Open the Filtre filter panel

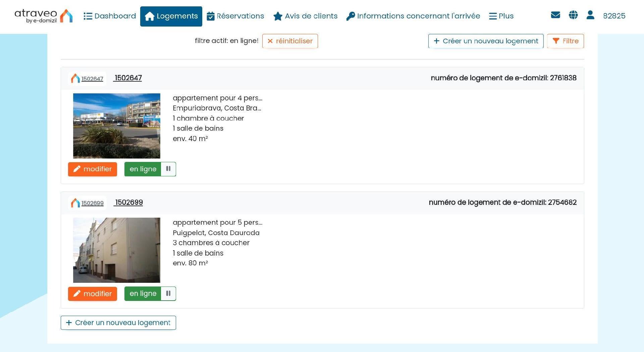566,41
